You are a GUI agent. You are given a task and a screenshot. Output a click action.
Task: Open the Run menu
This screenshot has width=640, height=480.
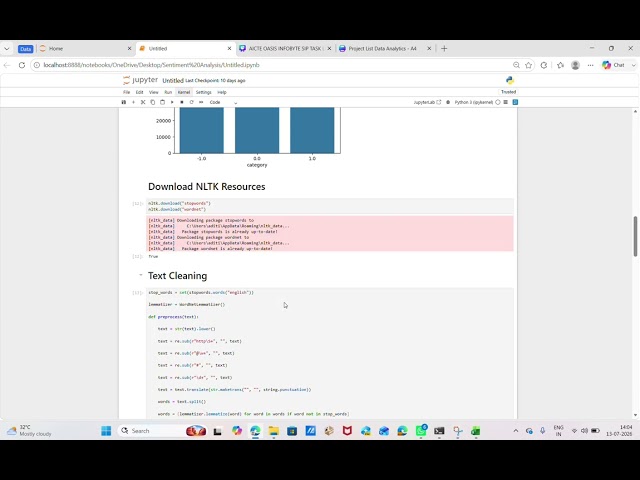(x=168, y=92)
